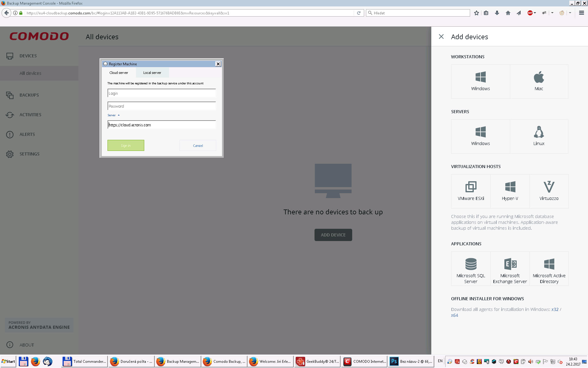This screenshot has height=368, width=588.
Task: Open Comodo Backup Firefox taskbar window
Action: point(224,362)
